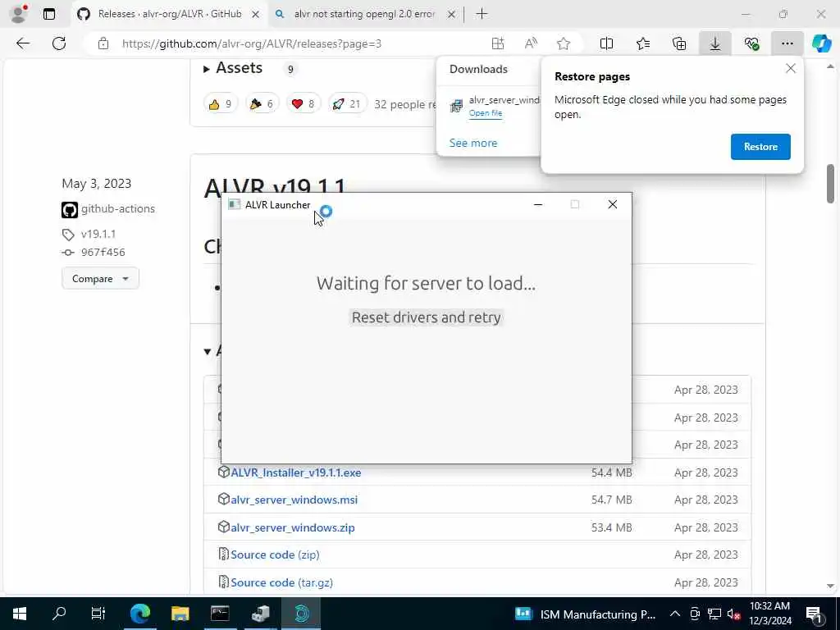Screen dimensions: 840x630
Task: Open the github-actions author link
Action: click(118, 209)
